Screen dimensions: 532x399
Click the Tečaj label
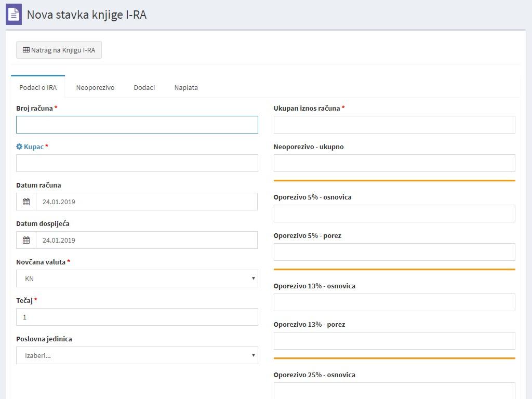click(24, 301)
